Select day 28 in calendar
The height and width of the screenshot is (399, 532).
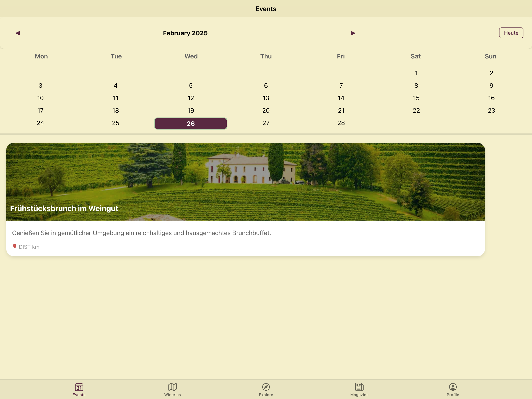tap(341, 123)
